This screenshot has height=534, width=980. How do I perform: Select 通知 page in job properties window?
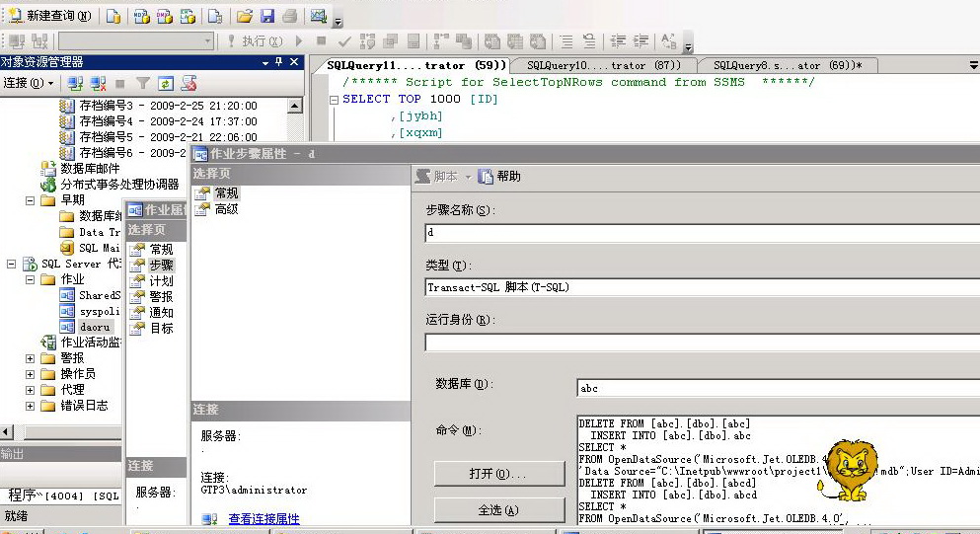(x=161, y=312)
